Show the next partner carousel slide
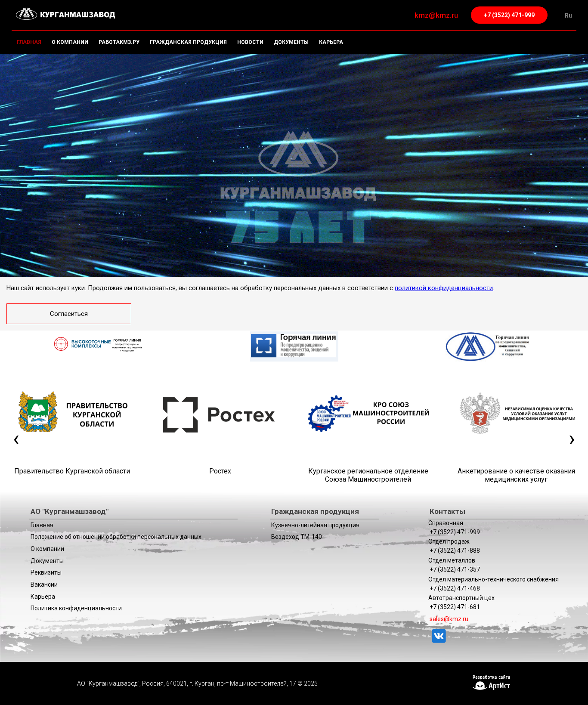588x705 pixels. click(572, 439)
